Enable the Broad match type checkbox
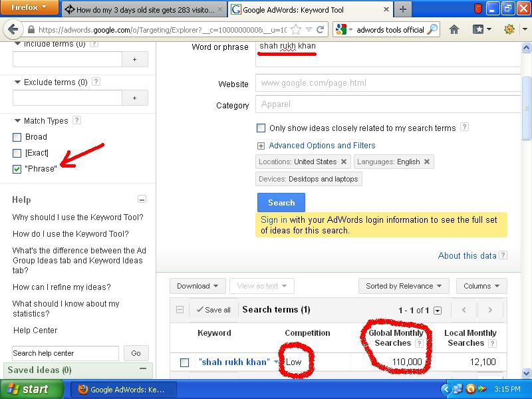Image resolution: width=532 pixels, height=399 pixels. click(x=17, y=137)
